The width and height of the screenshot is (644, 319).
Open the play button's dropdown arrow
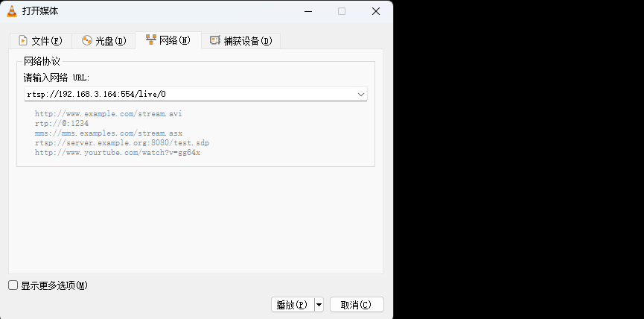319,305
